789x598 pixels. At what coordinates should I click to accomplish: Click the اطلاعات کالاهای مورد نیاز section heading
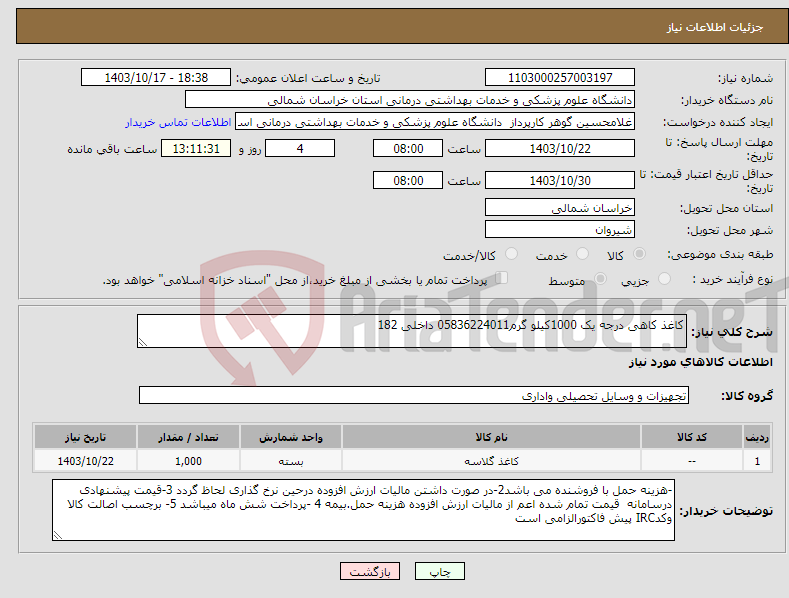coord(700,362)
